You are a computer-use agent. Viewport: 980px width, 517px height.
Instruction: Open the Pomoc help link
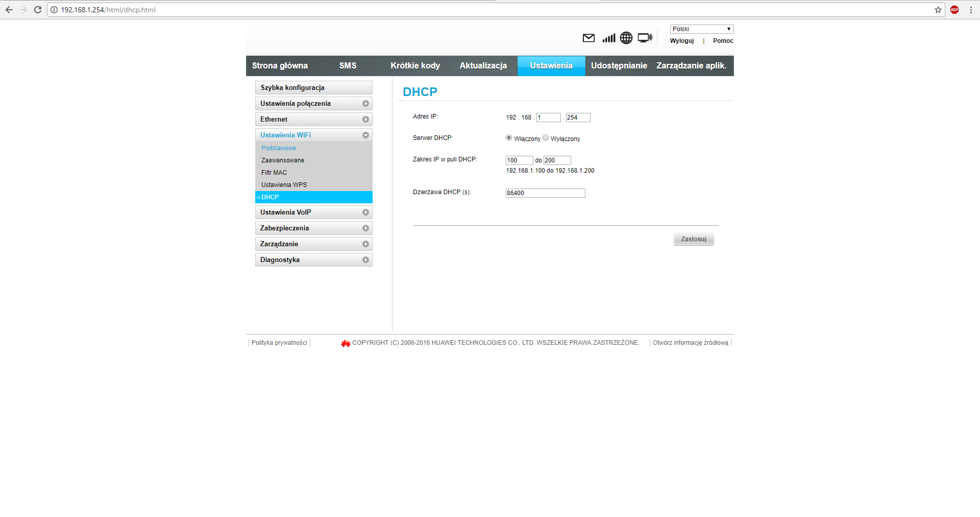723,41
